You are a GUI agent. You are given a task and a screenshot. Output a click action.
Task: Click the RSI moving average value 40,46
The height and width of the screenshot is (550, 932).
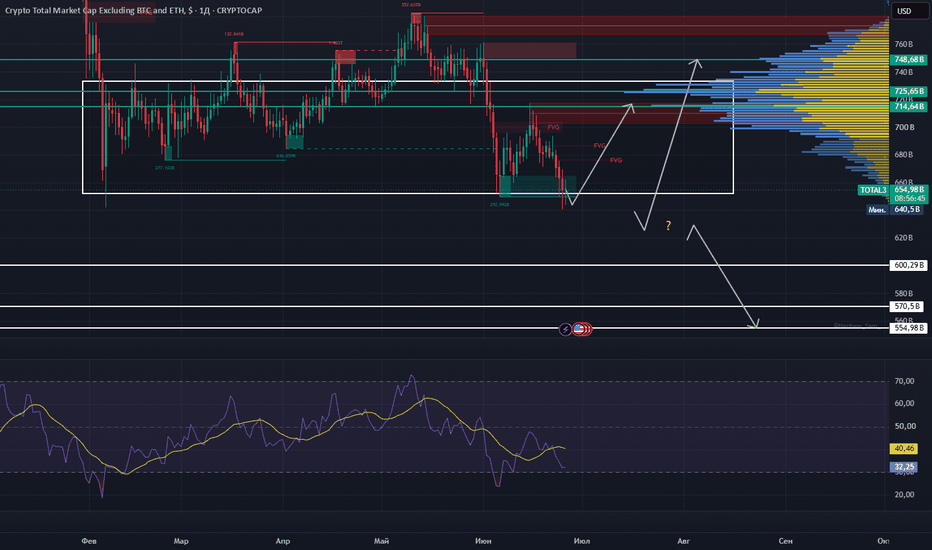(903, 448)
